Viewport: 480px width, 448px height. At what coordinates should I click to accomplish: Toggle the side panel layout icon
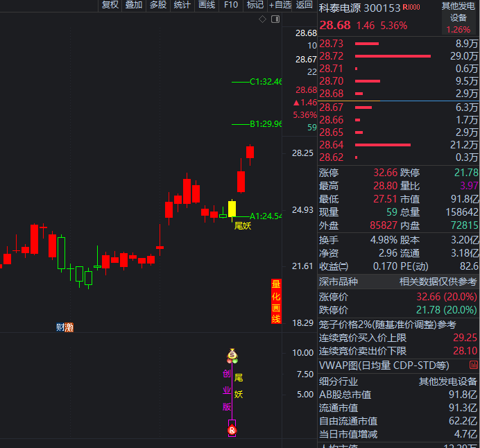coord(275,19)
